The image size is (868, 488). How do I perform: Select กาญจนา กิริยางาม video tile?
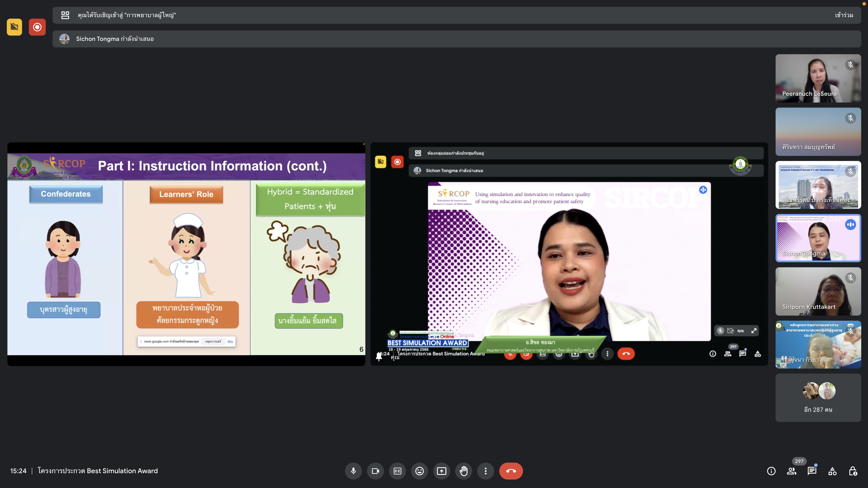(x=818, y=345)
